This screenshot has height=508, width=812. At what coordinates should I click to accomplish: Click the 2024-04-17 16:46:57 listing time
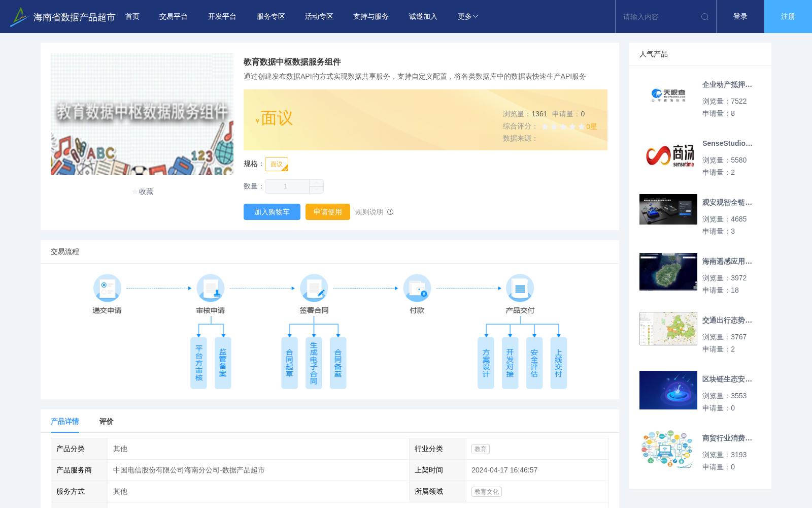click(x=504, y=470)
